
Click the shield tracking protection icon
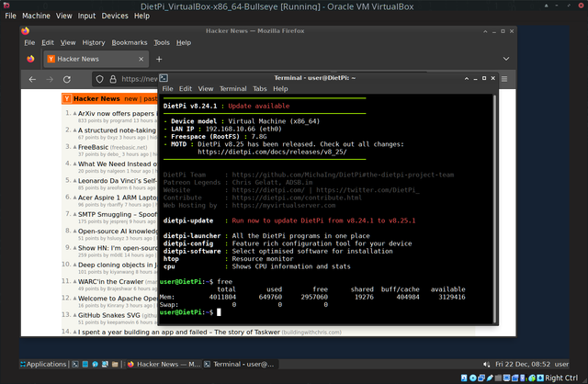[99, 79]
